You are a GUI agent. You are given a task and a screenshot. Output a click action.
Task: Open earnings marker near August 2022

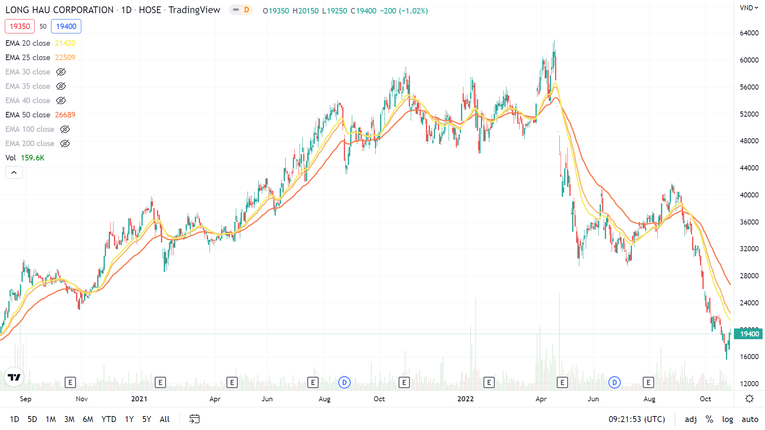point(648,382)
